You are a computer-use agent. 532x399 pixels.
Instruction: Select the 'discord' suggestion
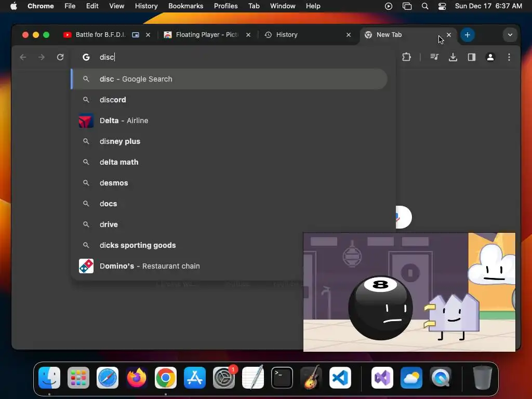(229, 100)
